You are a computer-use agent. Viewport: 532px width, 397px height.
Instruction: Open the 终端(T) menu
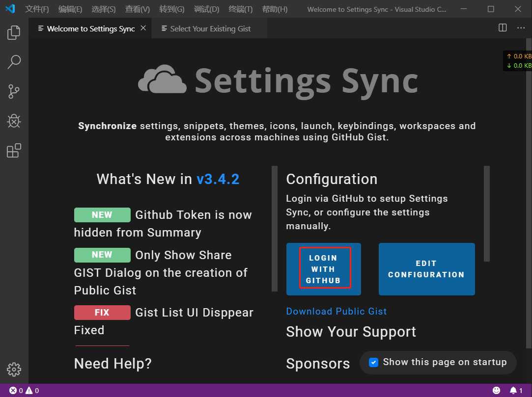(241, 9)
